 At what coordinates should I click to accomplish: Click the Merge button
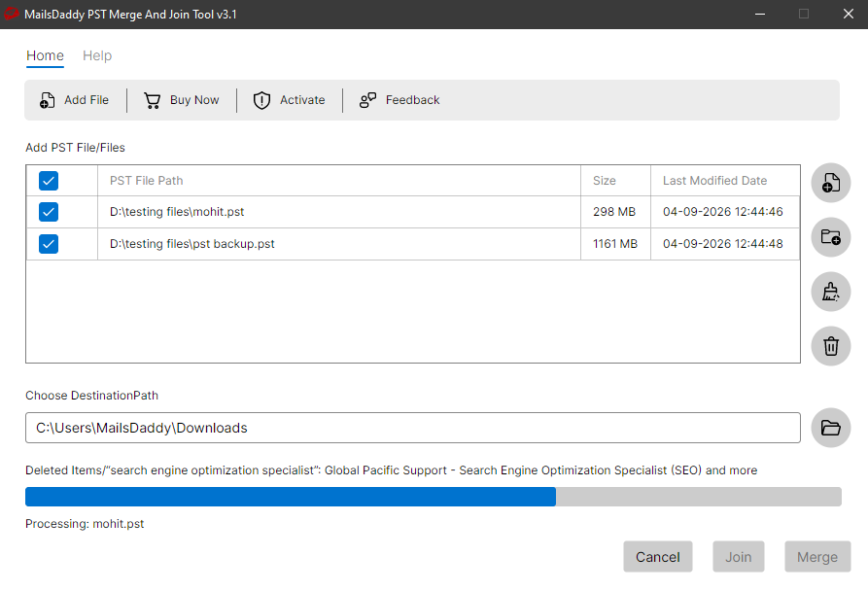tap(817, 557)
